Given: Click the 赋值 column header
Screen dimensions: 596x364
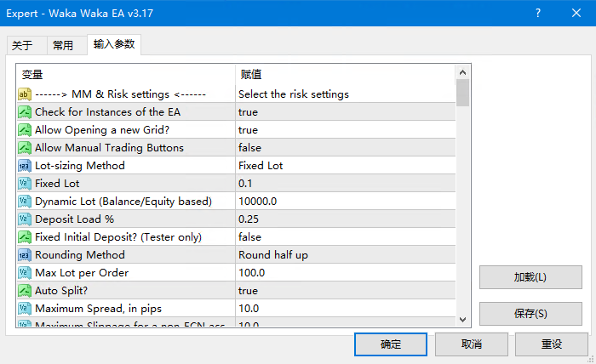Looking at the screenshot, I should [346, 74].
